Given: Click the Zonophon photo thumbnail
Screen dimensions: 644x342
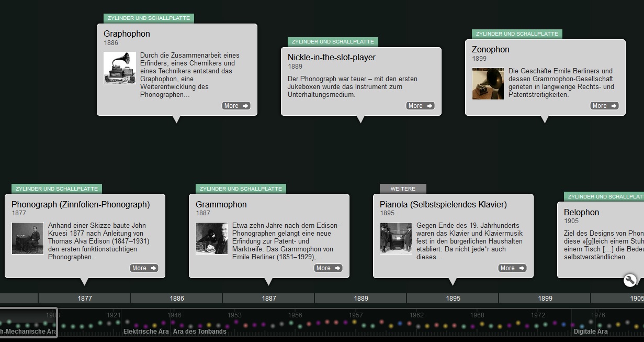Looking at the screenshot, I should (x=488, y=84).
